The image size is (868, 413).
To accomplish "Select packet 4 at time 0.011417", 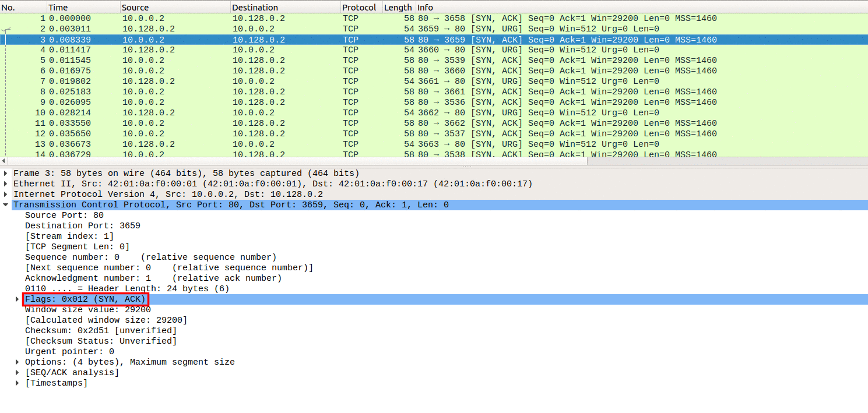I will coord(434,50).
